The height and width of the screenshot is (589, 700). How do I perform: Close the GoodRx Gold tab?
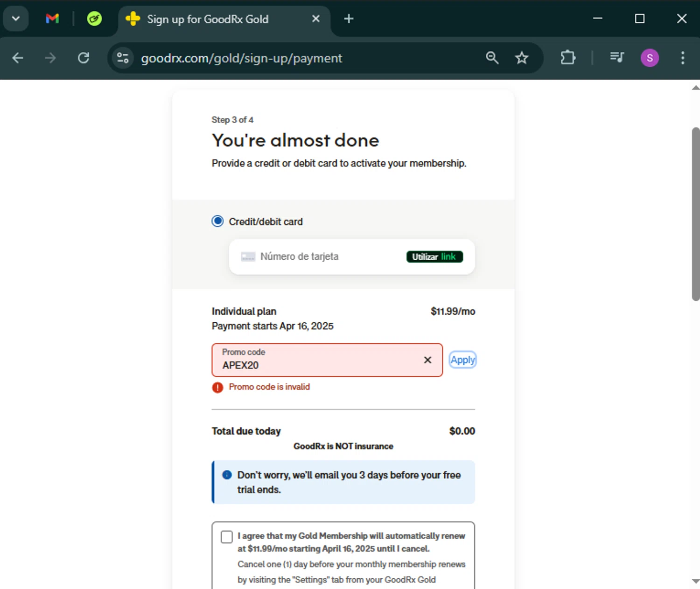pyautogui.click(x=316, y=19)
